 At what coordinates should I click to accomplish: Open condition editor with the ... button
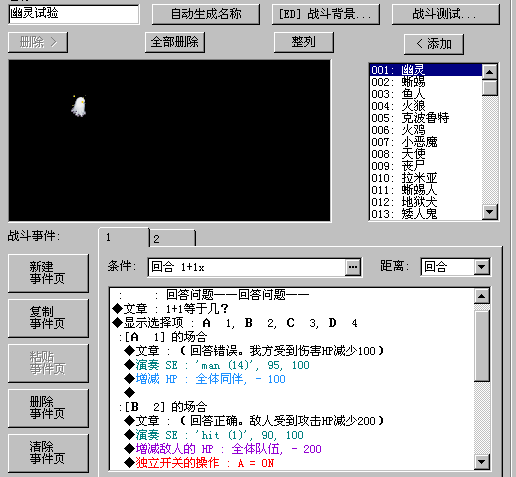[x=353, y=267]
